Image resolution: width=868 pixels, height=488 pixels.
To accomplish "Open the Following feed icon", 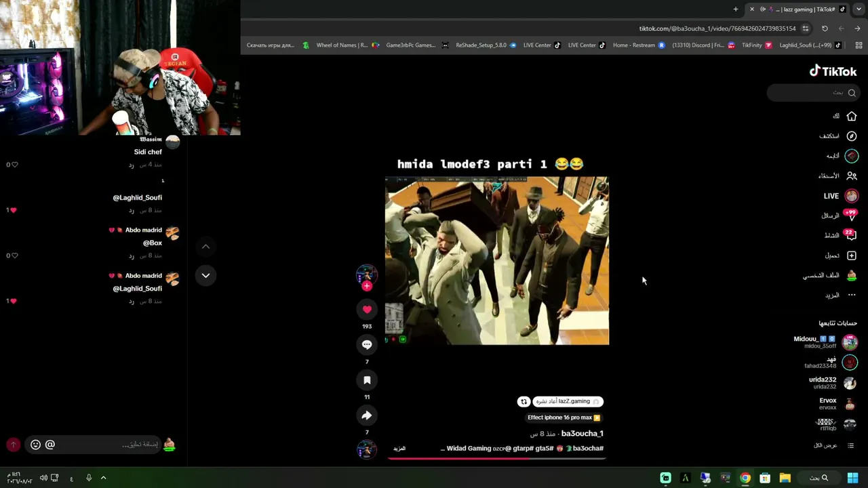I will coord(852,156).
